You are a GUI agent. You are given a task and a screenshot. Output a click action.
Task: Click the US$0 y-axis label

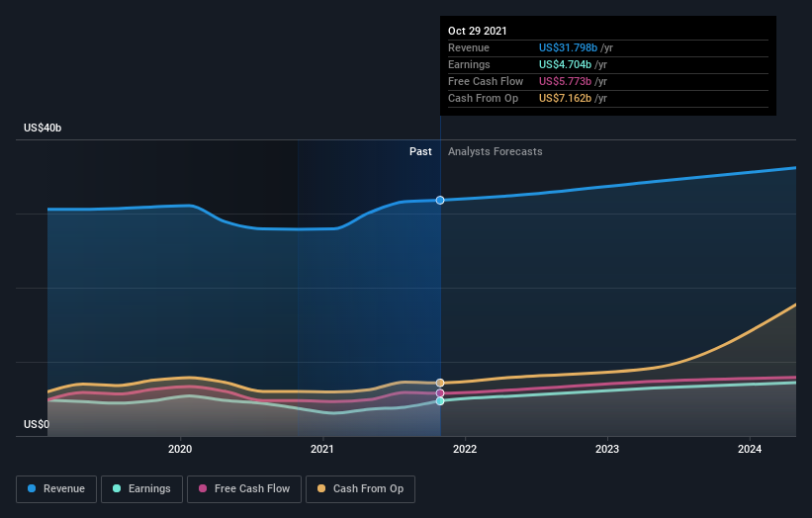pyautogui.click(x=37, y=424)
